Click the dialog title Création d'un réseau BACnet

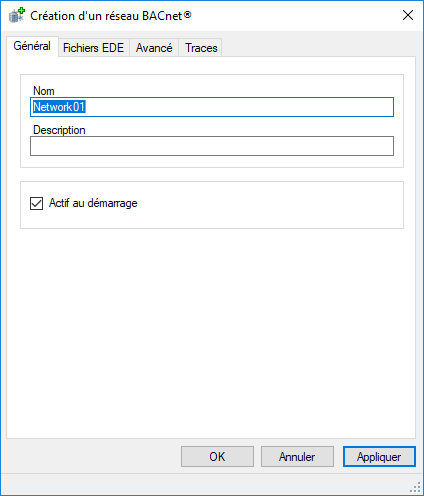(111, 16)
